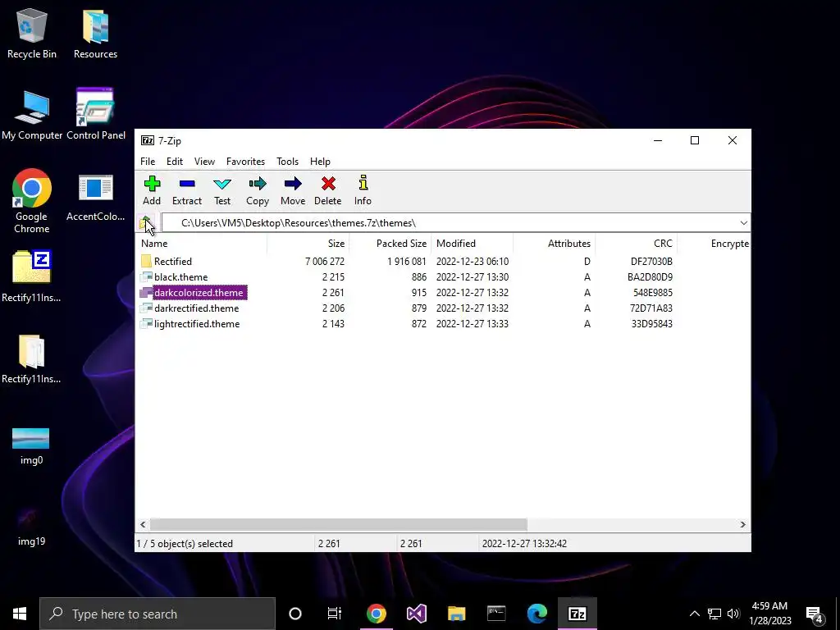Select black.theme file icon
Image resolution: width=840 pixels, height=630 pixels.
146,277
